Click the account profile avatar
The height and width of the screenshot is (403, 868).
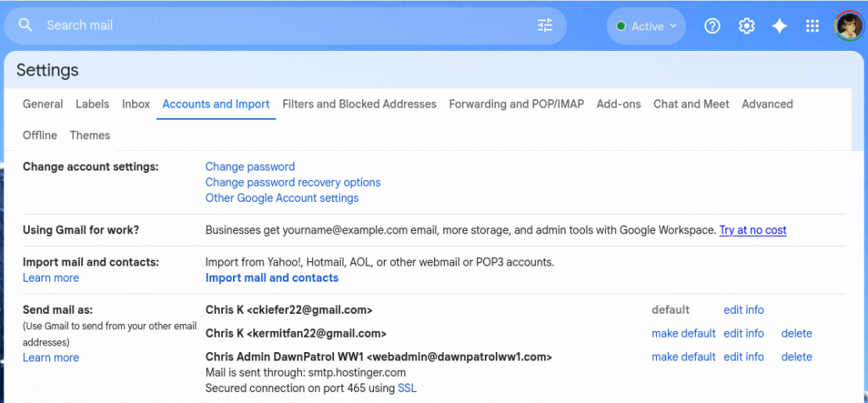pos(848,26)
